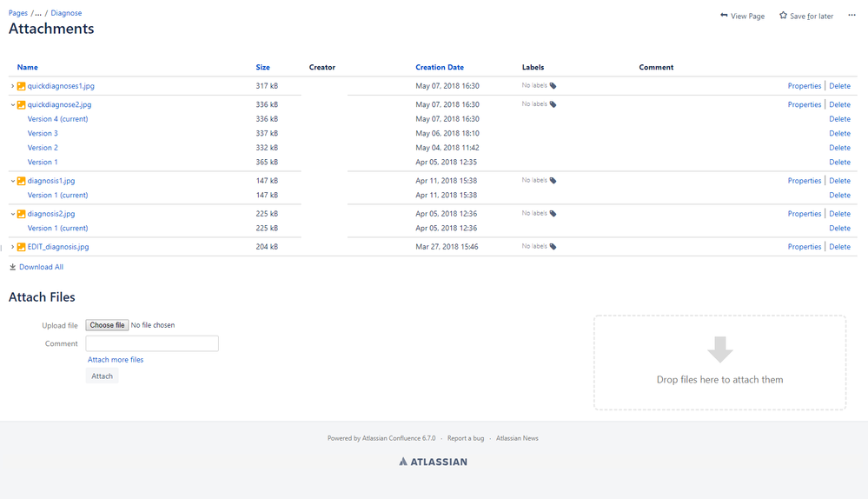
Task: Edit labels tag icon for quickdiagnose2.jpg
Action: (553, 104)
